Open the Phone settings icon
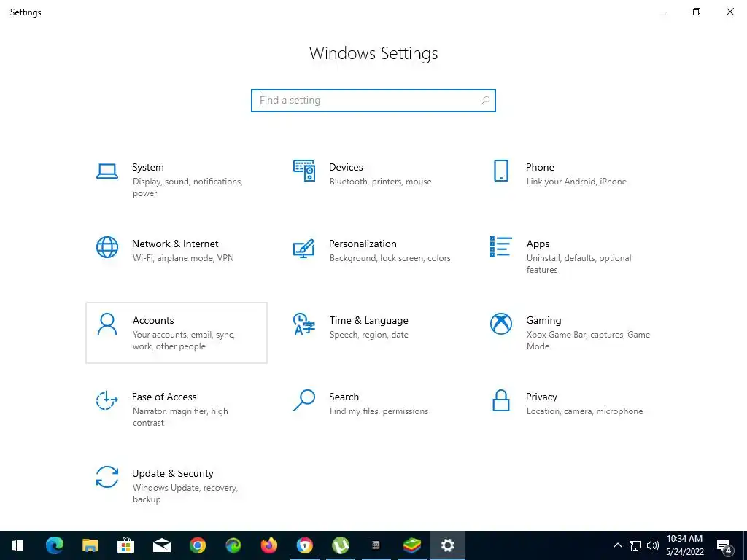The height and width of the screenshot is (560, 747). pos(500,171)
